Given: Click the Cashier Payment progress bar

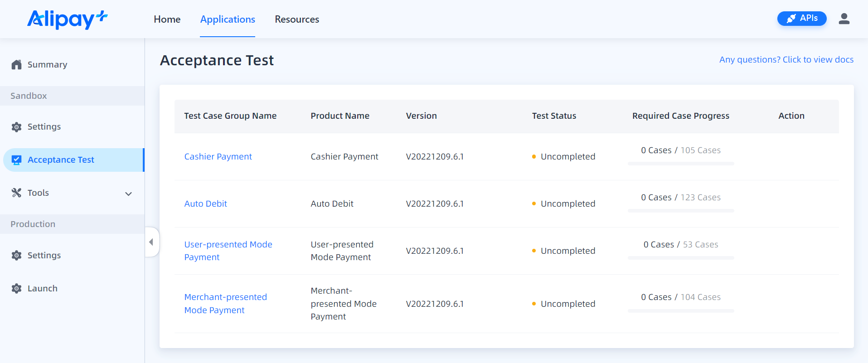Looking at the screenshot, I should pos(681,164).
